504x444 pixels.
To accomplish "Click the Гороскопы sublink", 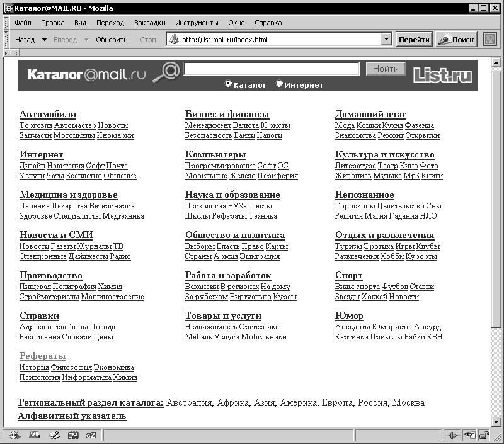I will [355, 206].
